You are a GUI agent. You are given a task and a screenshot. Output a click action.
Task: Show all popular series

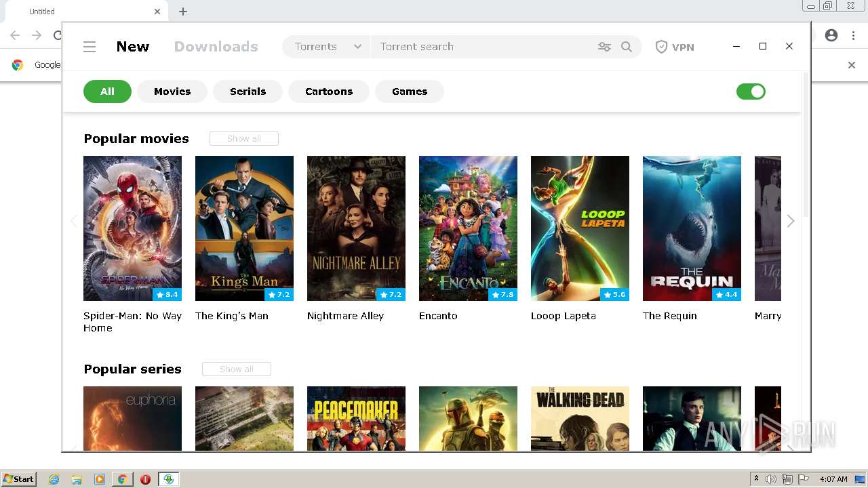(x=237, y=369)
